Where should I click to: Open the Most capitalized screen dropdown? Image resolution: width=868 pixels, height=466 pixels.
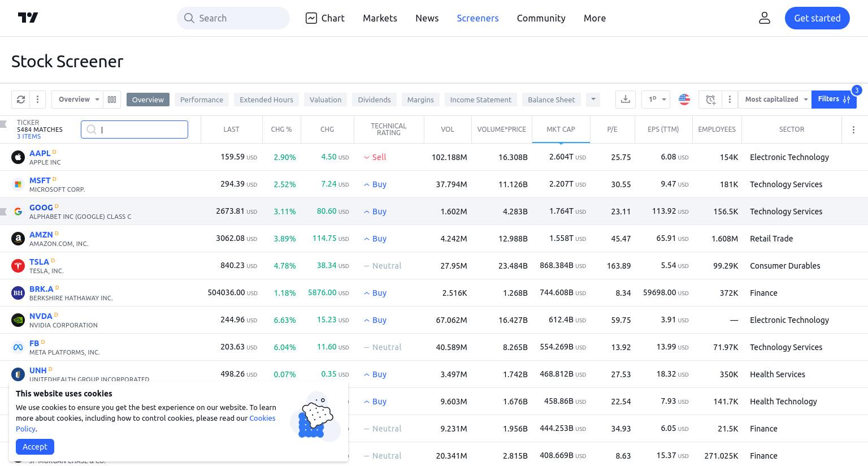coord(775,100)
